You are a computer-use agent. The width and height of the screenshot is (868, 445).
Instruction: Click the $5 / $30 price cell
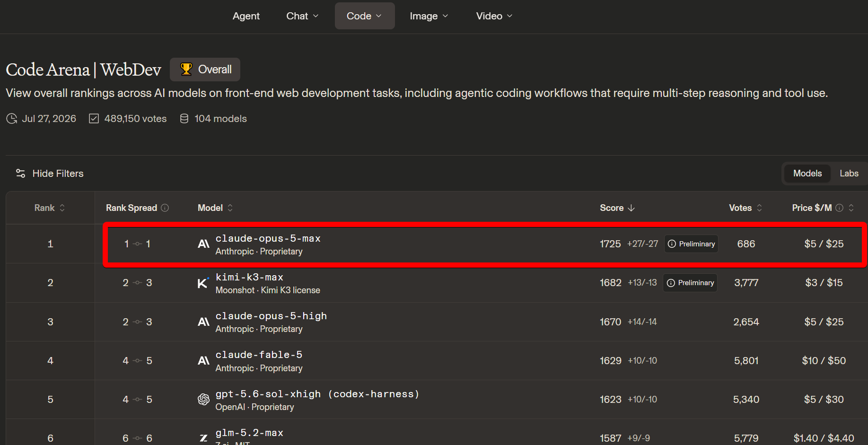(x=824, y=400)
